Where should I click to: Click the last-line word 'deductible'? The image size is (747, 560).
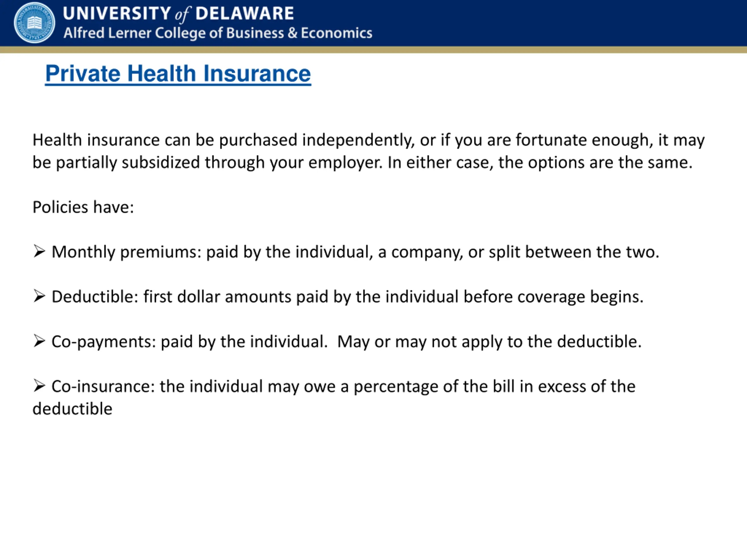[72, 409]
